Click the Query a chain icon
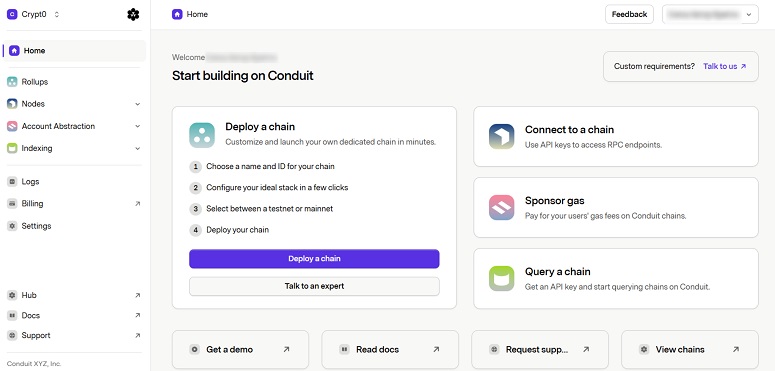Image resolution: width=775 pixels, height=371 pixels. [502, 279]
